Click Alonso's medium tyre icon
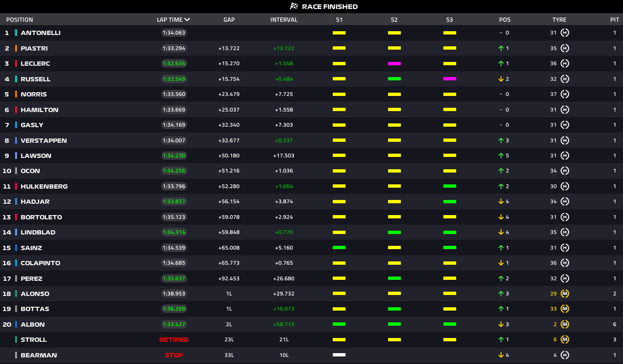The height and width of the screenshot is (364, 623). pos(564,294)
